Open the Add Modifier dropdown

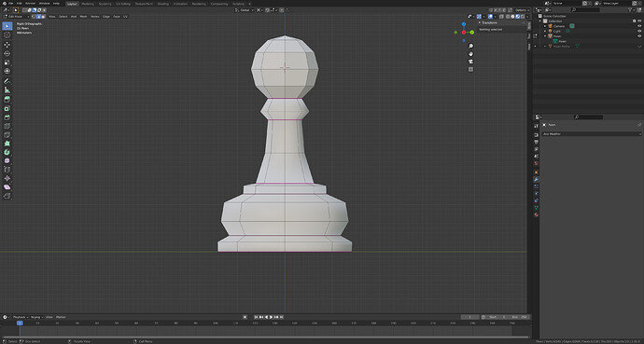(x=592, y=134)
